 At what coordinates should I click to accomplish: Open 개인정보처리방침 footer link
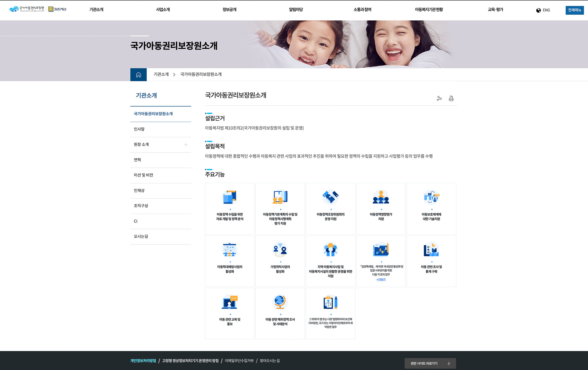[143, 361]
